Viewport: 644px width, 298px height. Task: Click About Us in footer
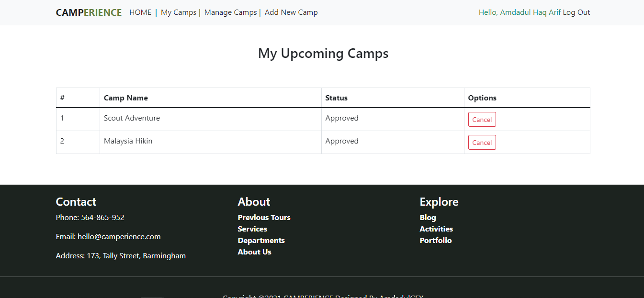[x=254, y=252]
